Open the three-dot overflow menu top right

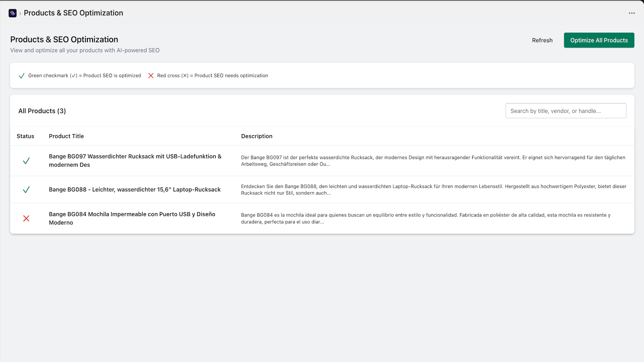[632, 13]
